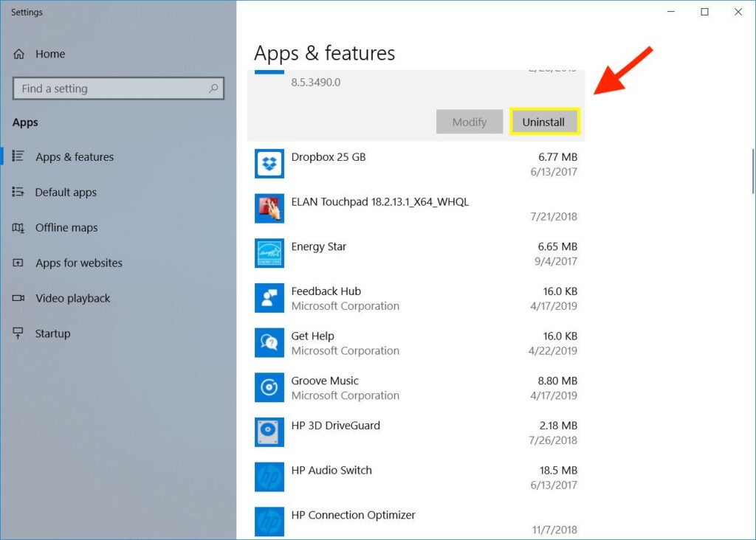
Task: Open the Startup settings page
Action: coord(52,334)
